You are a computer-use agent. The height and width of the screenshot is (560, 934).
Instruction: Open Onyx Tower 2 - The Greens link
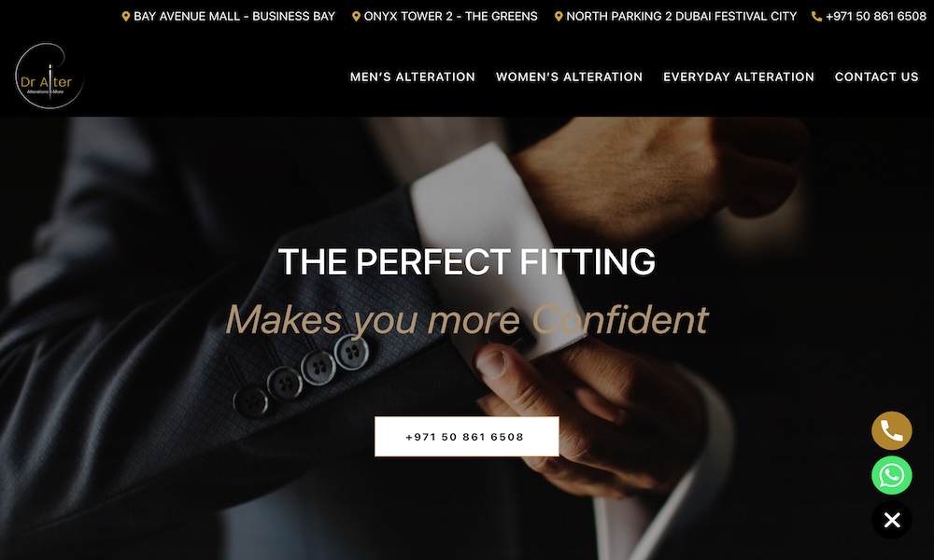click(450, 17)
